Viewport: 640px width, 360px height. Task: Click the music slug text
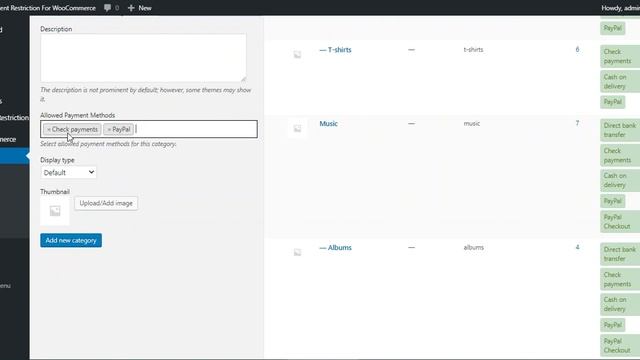[472, 123]
